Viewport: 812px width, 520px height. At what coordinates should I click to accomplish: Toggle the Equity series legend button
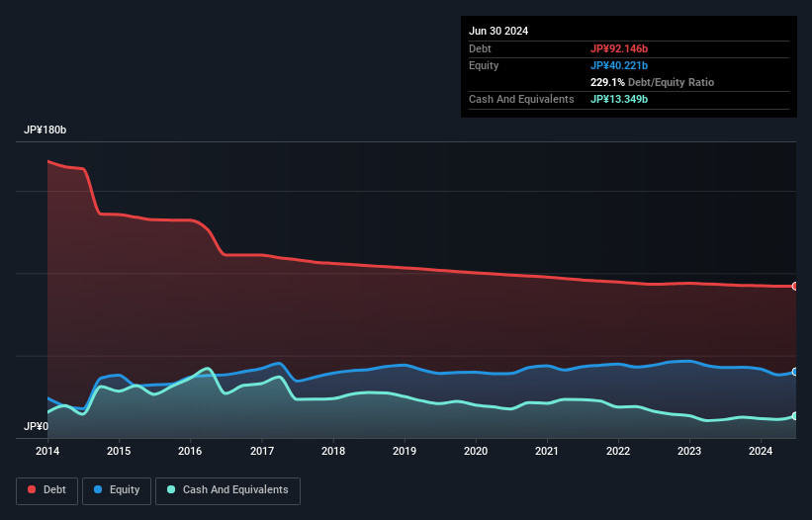[117, 490]
